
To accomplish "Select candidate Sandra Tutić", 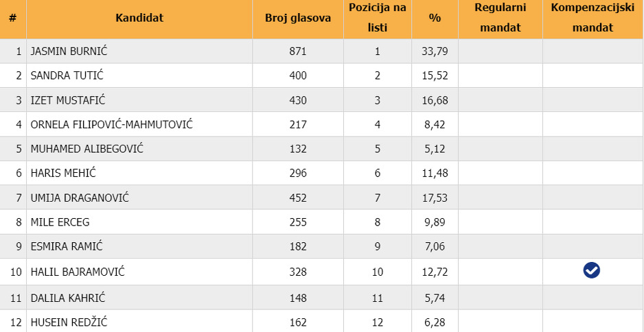I will [x=67, y=75].
